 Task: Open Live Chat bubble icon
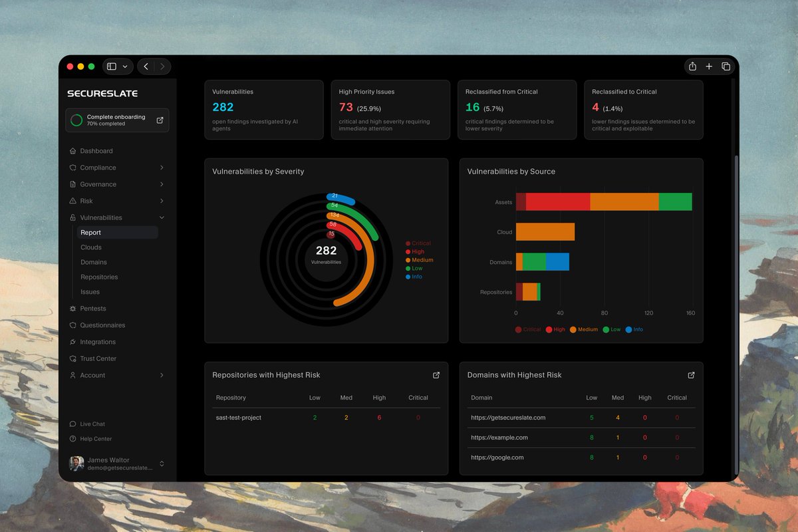72,424
